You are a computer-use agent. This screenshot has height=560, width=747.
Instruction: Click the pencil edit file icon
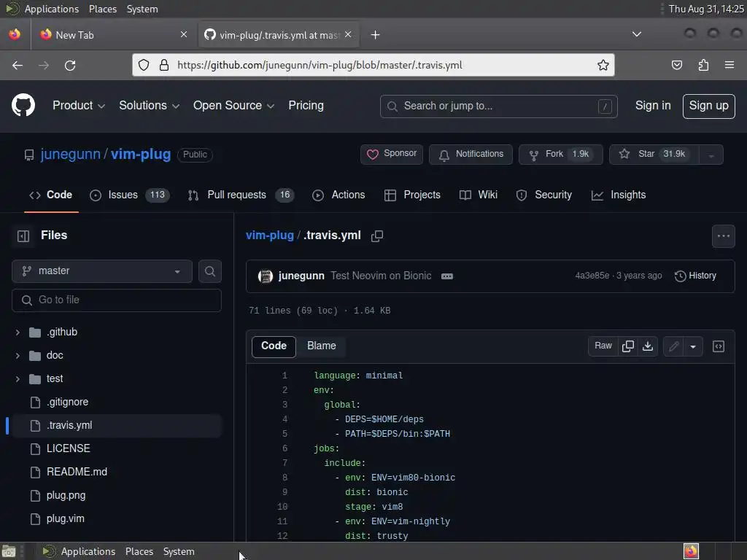673,346
